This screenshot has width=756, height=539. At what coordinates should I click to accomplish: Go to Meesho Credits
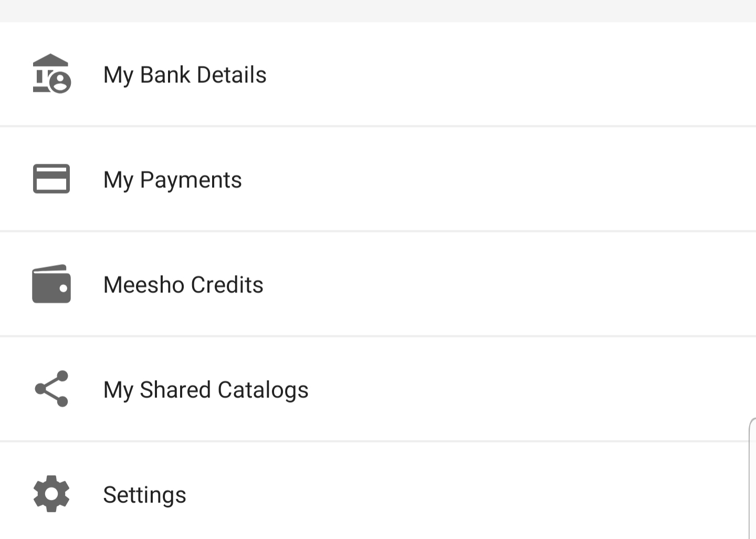point(378,284)
